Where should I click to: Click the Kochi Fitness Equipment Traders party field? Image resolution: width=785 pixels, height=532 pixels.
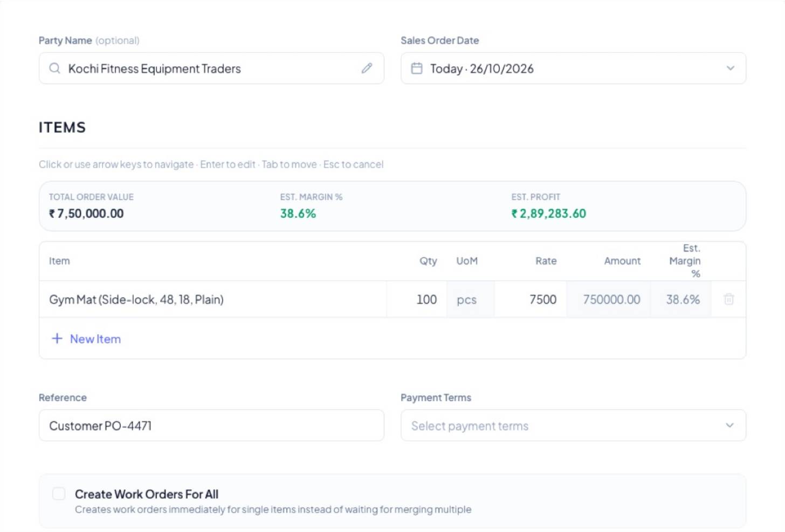pos(211,68)
